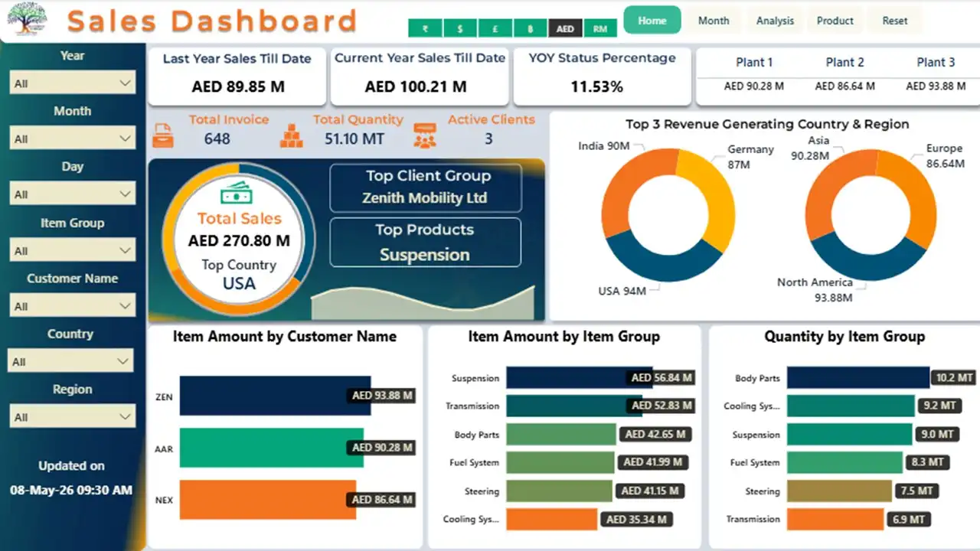Select the AED currency button

[565, 28]
